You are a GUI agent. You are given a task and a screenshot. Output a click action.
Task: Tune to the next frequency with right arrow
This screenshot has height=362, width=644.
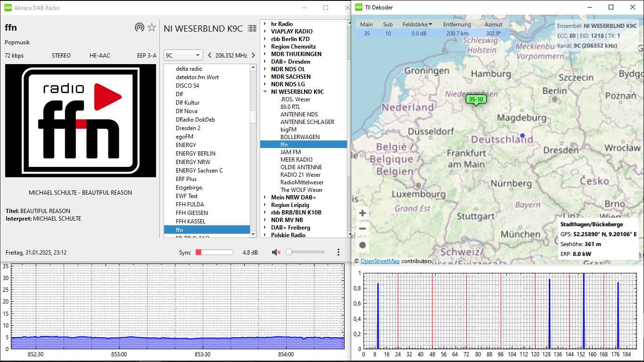click(253, 56)
